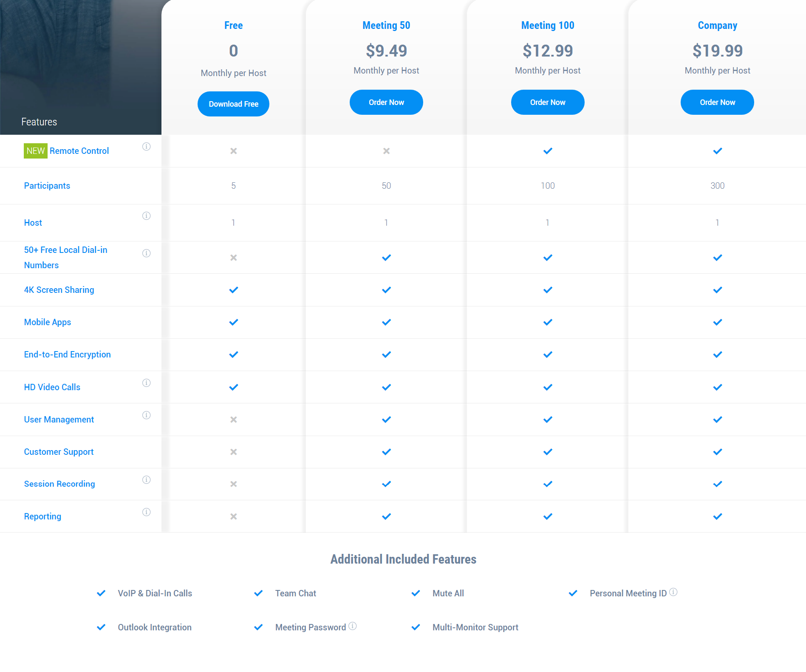Click the green NEW badge
806x672 pixels.
(36, 151)
